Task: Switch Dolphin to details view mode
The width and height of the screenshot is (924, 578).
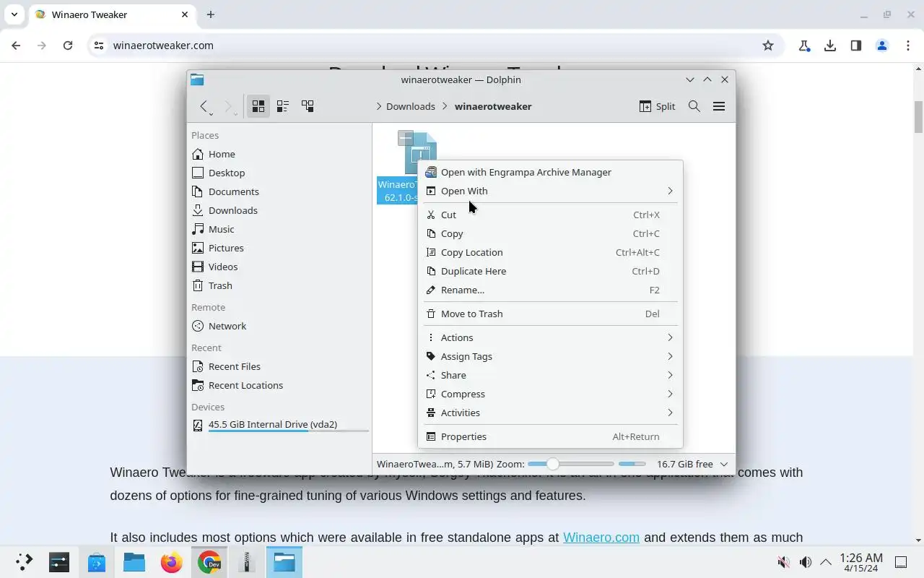Action: pos(308,106)
